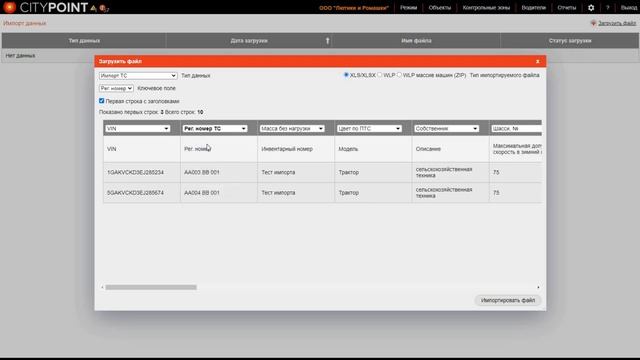Screen dimensions: 640x360
Task: Open Объекты menu
Action: pos(440,8)
